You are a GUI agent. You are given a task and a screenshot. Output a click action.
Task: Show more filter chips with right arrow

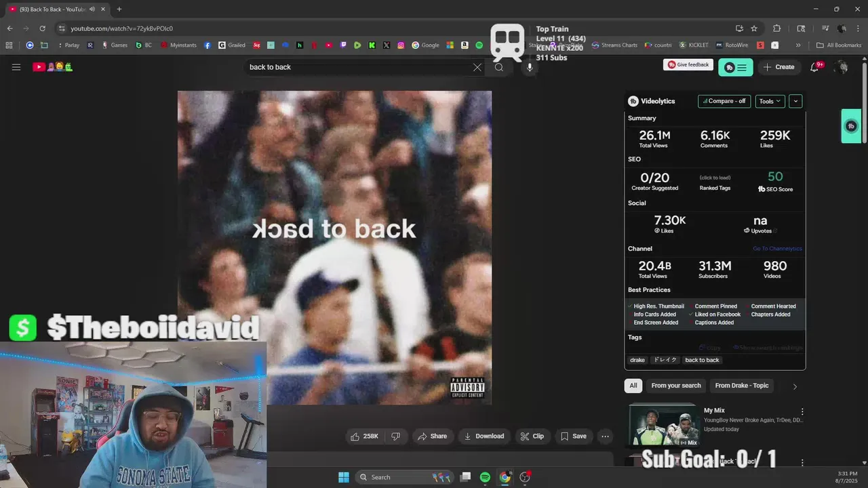click(795, 386)
